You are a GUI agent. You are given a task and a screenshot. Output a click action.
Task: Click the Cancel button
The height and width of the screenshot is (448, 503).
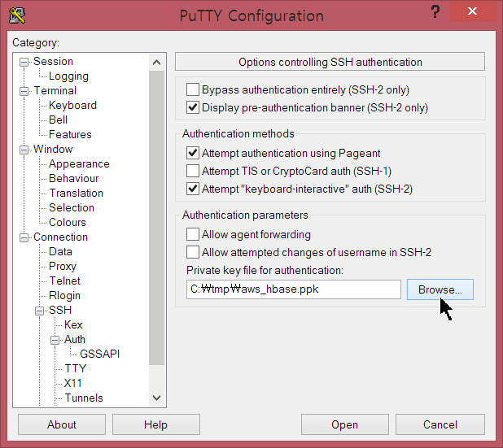click(440, 424)
